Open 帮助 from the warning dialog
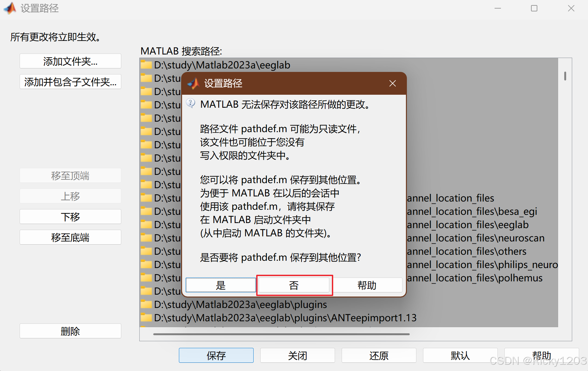This screenshot has width=588, height=371. click(x=367, y=285)
